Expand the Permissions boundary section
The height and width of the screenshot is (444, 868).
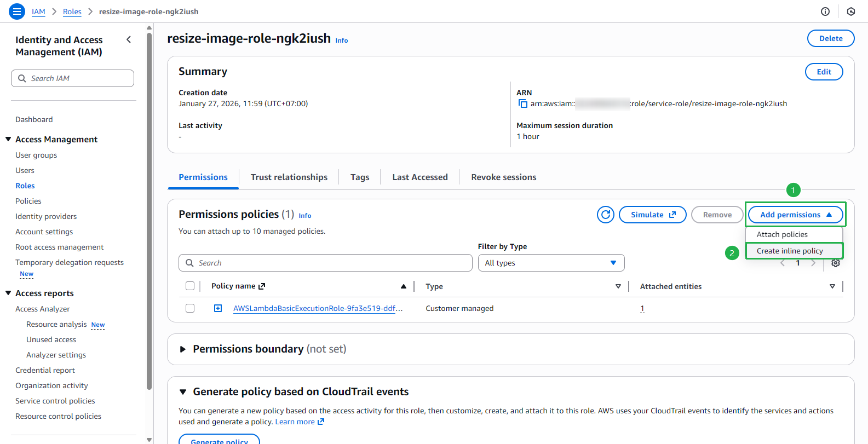[x=183, y=349]
